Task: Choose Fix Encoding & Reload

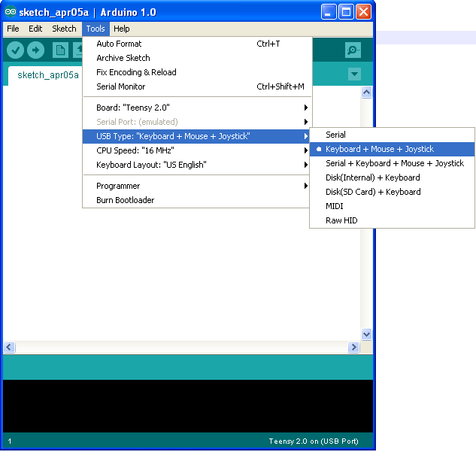Action: [x=197, y=72]
